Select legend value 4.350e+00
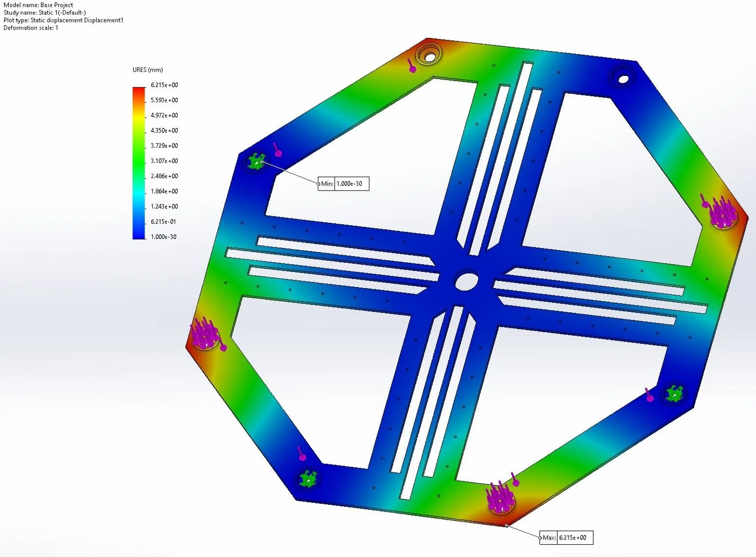The height and width of the screenshot is (557, 756). pos(164,130)
